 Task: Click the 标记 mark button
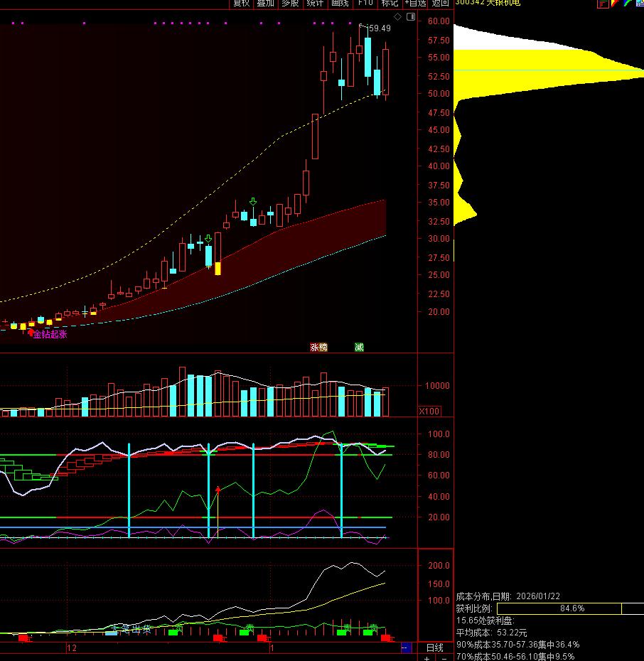click(x=390, y=4)
